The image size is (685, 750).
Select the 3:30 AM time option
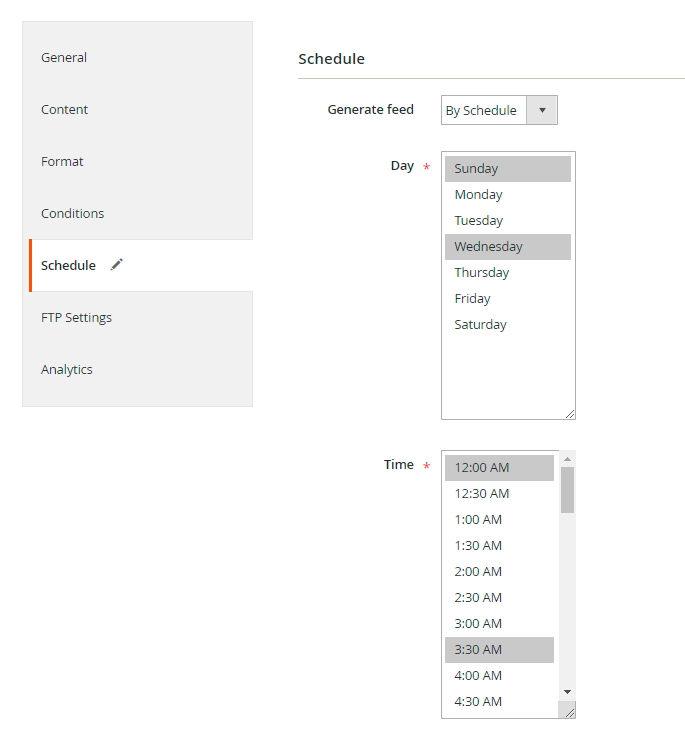pos(478,650)
